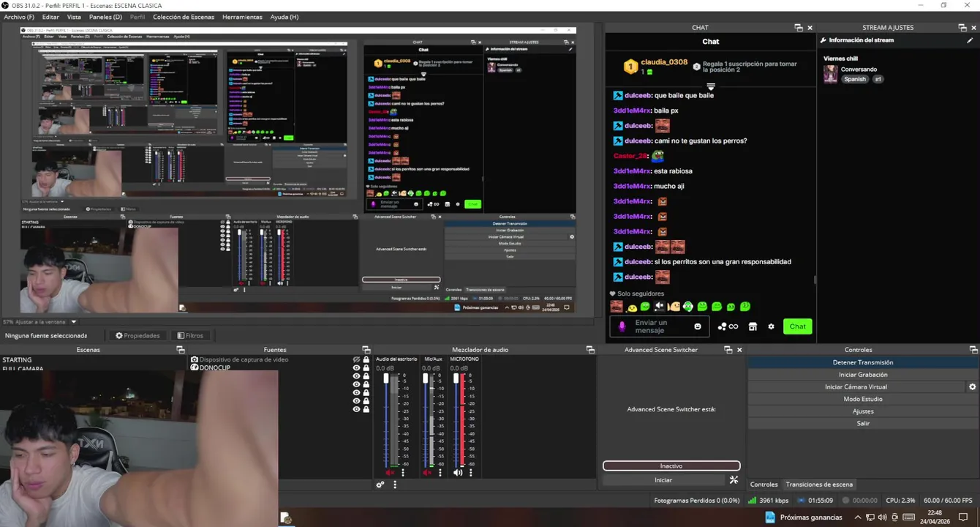Open the touch keyboard tray icon
This screenshot has width=980, height=527.
point(908,517)
